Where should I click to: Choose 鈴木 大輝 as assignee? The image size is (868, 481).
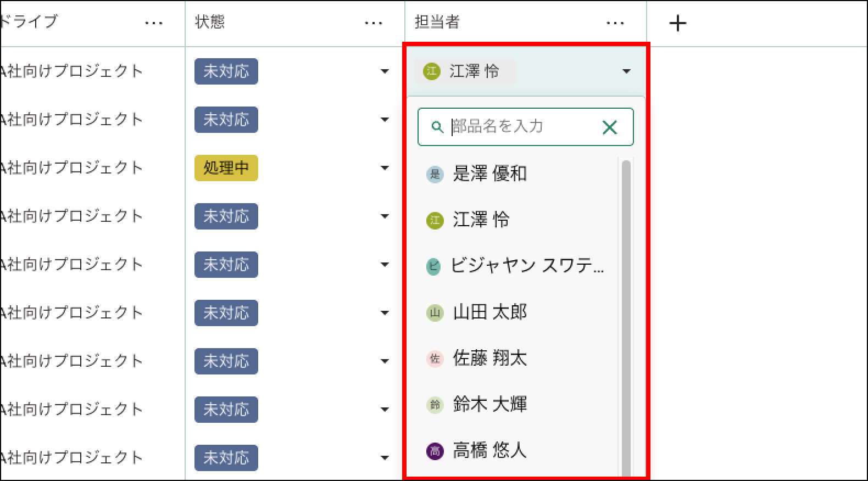(489, 405)
